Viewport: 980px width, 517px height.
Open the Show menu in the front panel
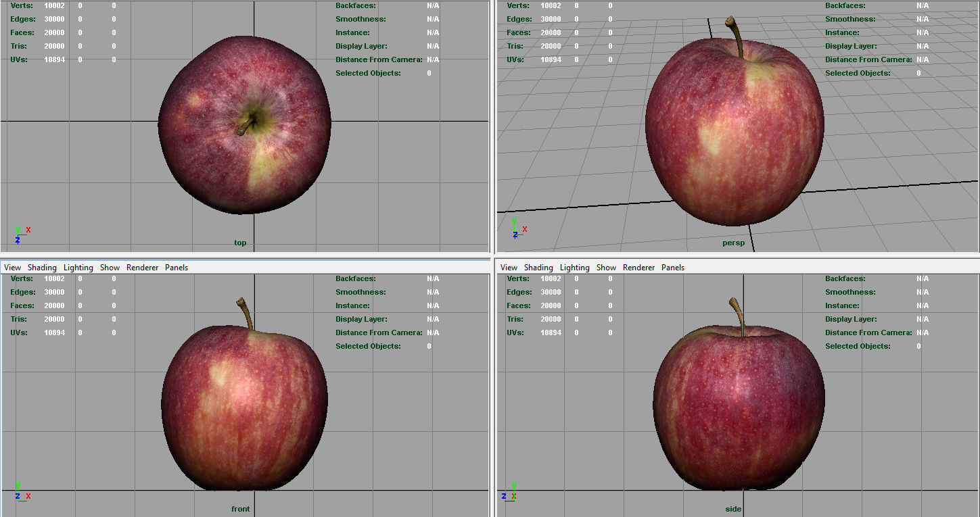coord(110,268)
